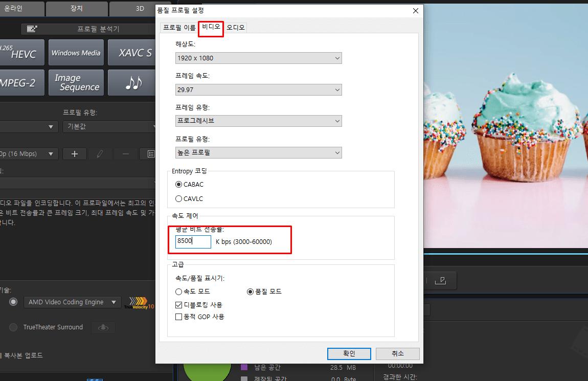Switch to the 장치 tab
This screenshot has width=588, height=381.
(77, 8)
